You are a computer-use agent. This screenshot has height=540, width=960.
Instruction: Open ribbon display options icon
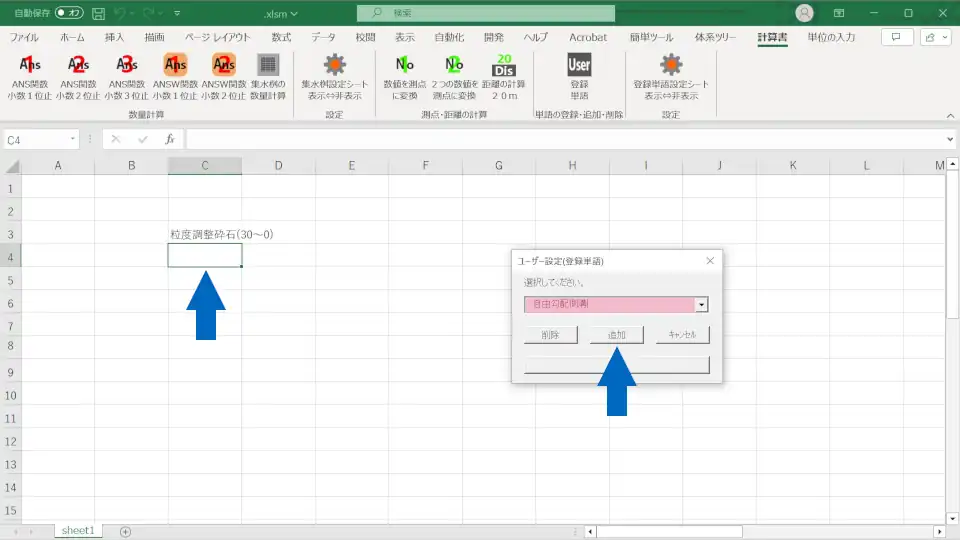[x=839, y=13]
